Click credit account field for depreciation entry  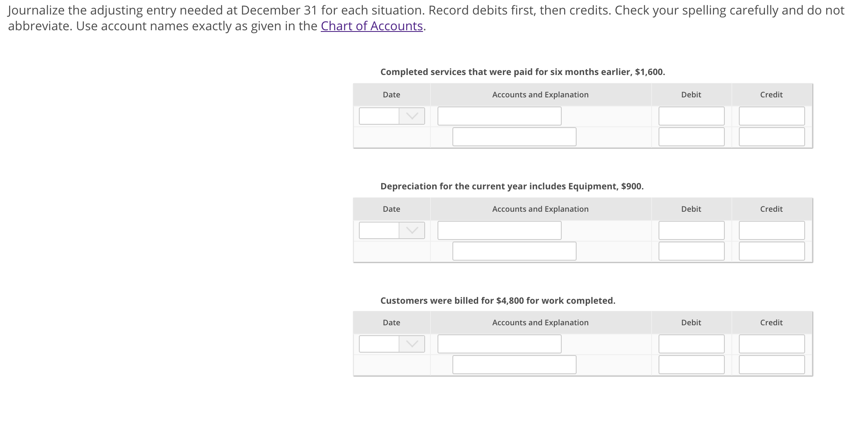[x=514, y=251]
